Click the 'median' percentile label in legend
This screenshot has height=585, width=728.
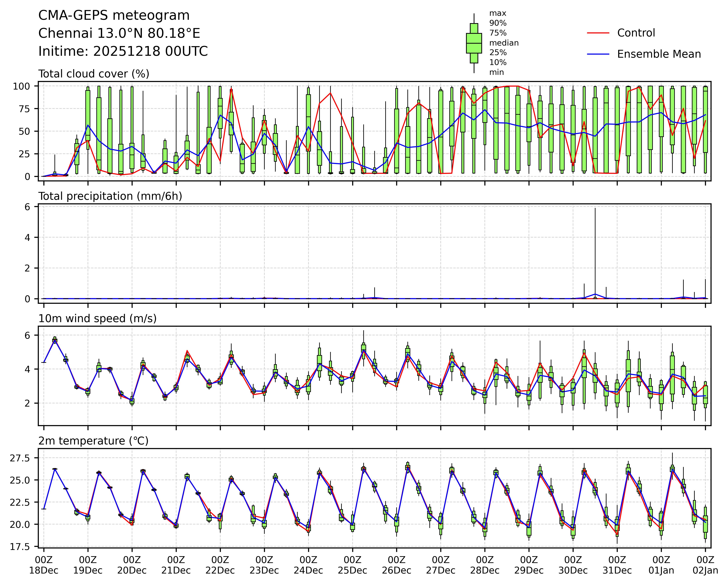tap(504, 43)
